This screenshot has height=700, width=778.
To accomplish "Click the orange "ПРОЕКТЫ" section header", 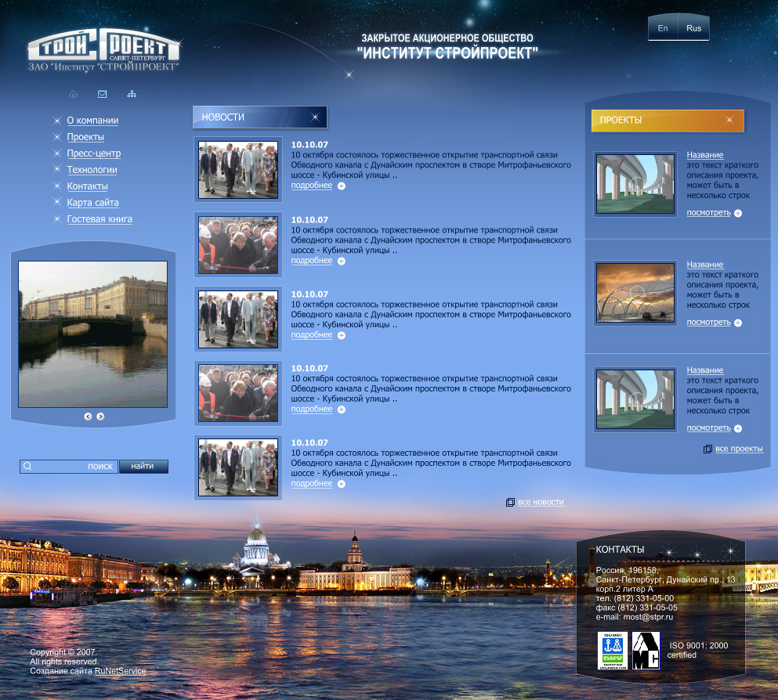I will (668, 121).
